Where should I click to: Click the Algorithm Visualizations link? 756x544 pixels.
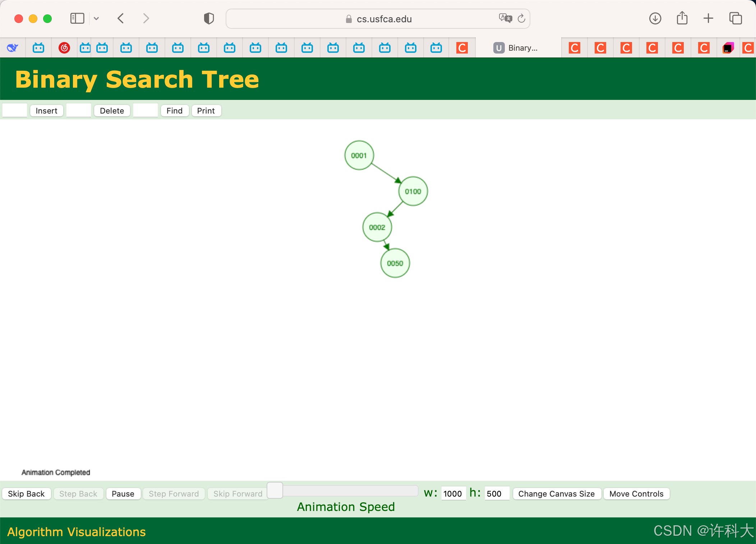(77, 532)
